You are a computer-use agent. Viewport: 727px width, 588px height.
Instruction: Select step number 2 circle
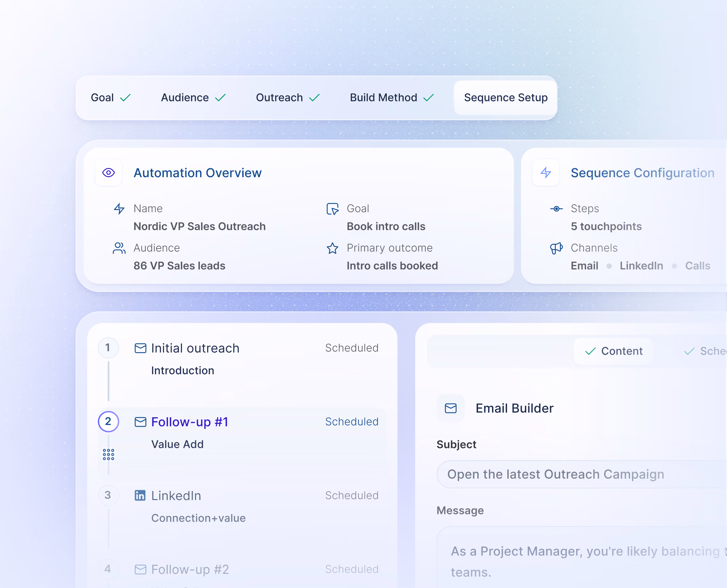108,422
